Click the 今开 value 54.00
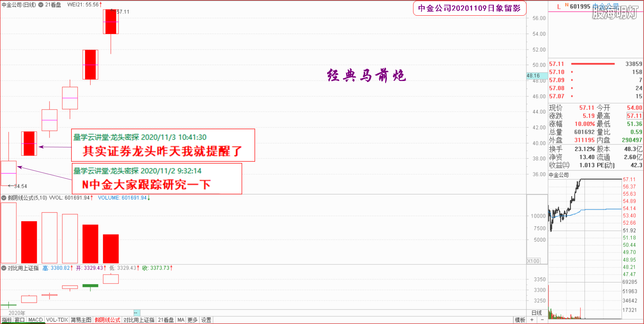 (634, 108)
